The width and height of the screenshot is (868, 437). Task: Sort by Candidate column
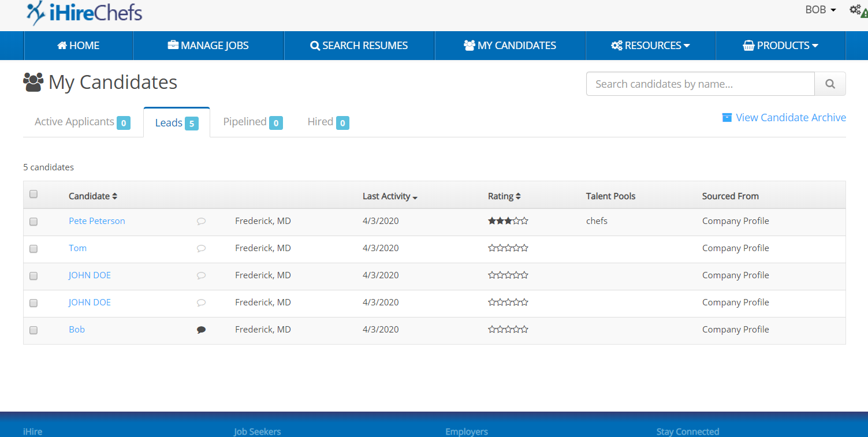click(x=93, y=196)
